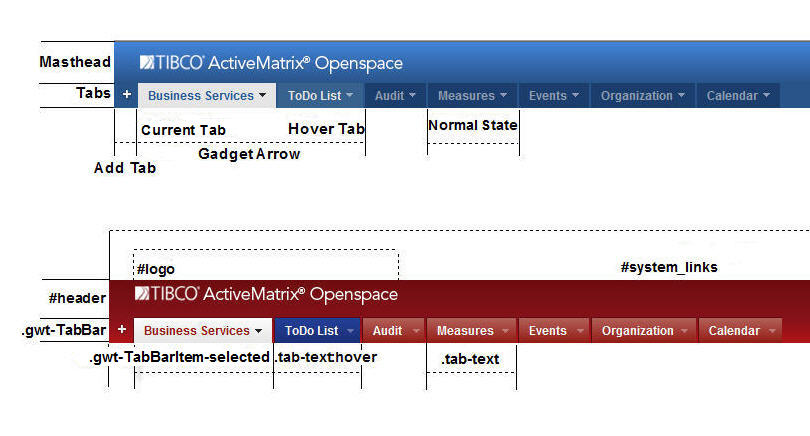Viewport: 810px width, 436px height.
Task: Expand the Organization arrow in red tab bar
Action: 684,331
